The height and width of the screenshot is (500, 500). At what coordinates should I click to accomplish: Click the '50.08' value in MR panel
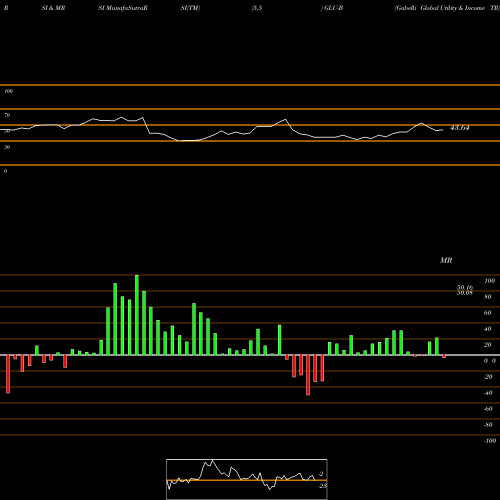tap(465, 293)
